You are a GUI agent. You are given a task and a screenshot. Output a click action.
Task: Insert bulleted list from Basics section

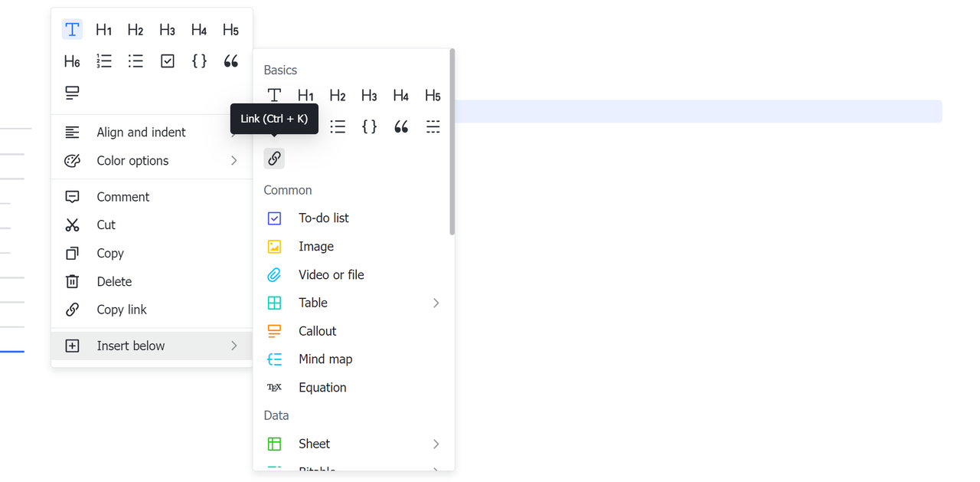click(x=338, y=126)
